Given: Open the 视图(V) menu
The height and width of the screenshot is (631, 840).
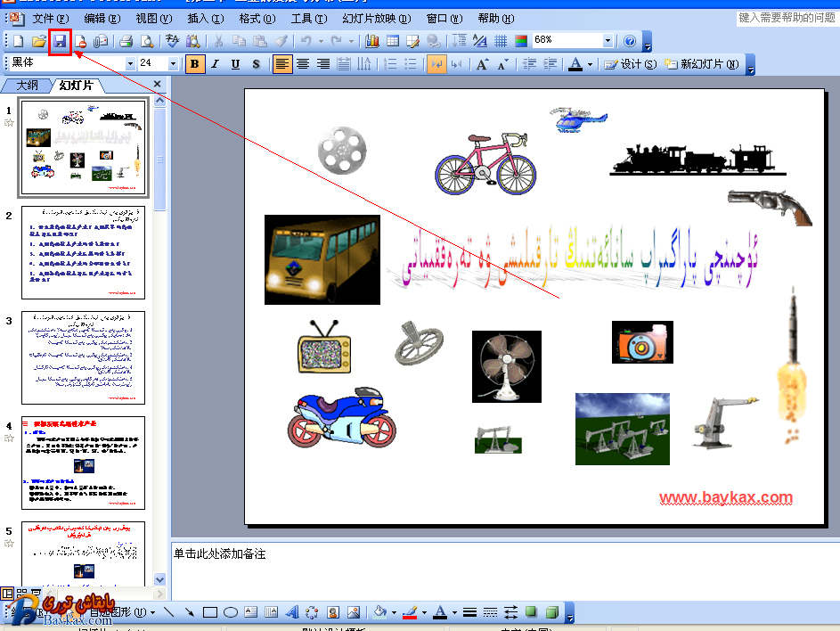Looking at the screenshot, I should [x=154, y=19].
